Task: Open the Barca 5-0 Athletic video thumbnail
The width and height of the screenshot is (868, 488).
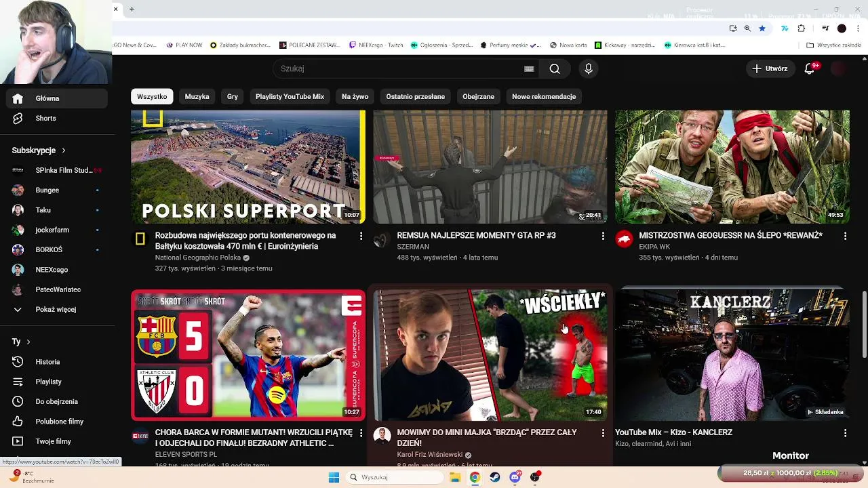Action: tap(248, 355)
